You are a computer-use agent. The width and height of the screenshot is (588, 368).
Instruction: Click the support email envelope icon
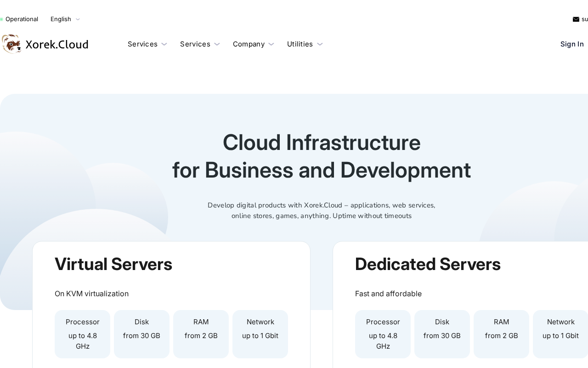pyautogui.click(x=576, y=19)
